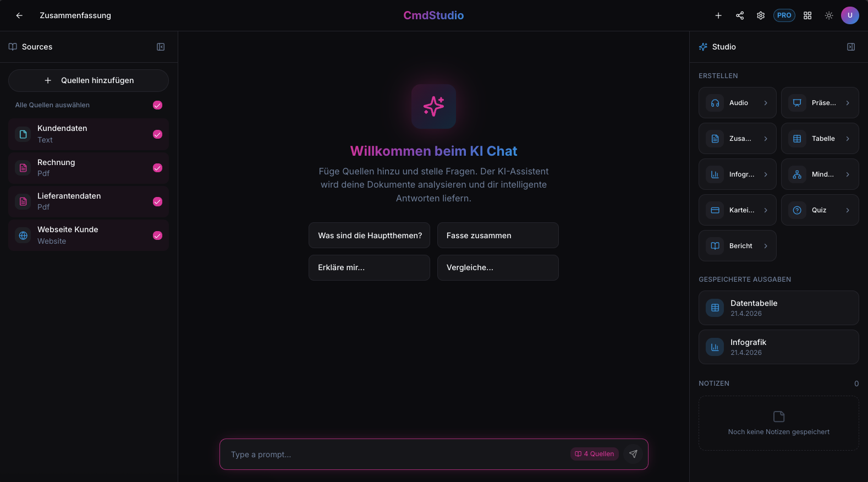Create Karteikarten flashcards

point(737,210)
